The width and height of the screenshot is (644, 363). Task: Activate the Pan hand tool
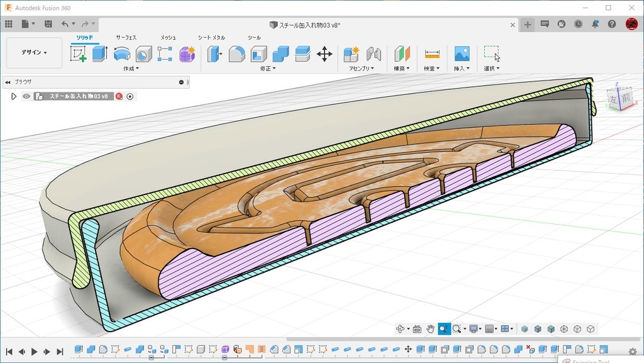click(431, 329)
